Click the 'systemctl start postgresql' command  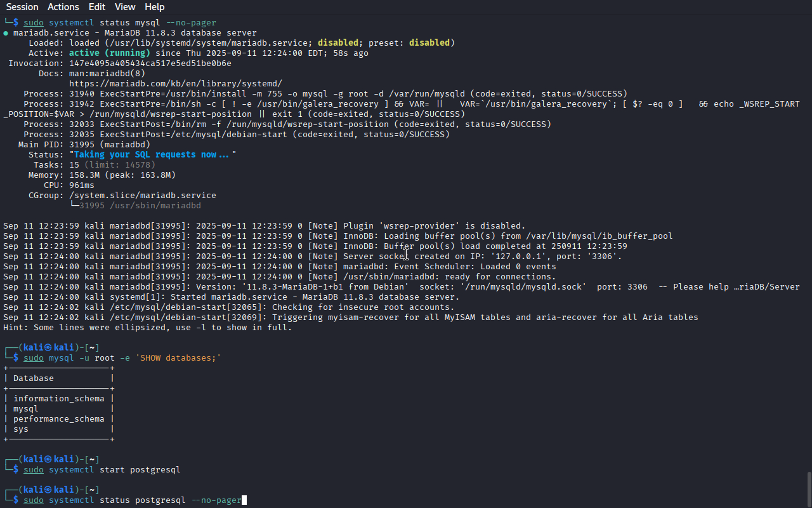(x=115, y=470)
